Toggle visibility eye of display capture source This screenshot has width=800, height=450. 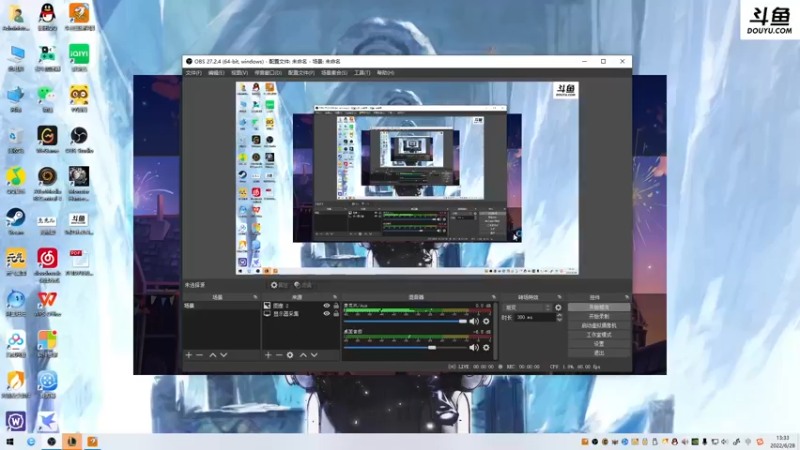point(327,314)
